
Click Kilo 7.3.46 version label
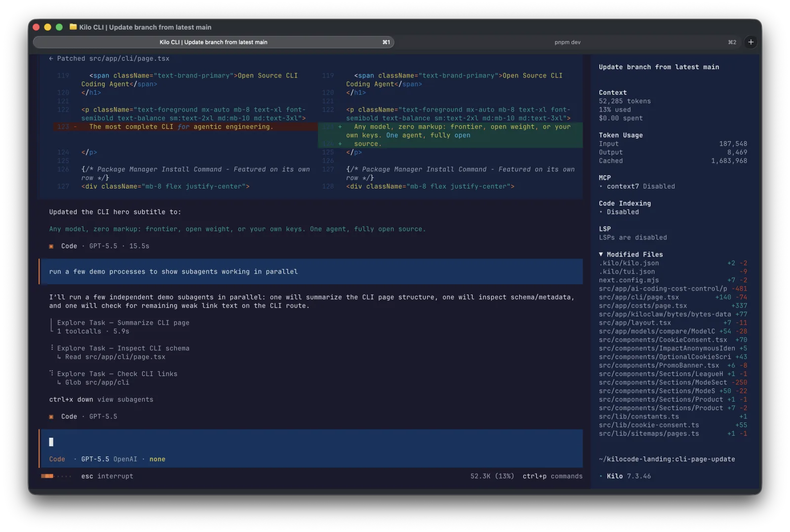[x=629, y=476]
